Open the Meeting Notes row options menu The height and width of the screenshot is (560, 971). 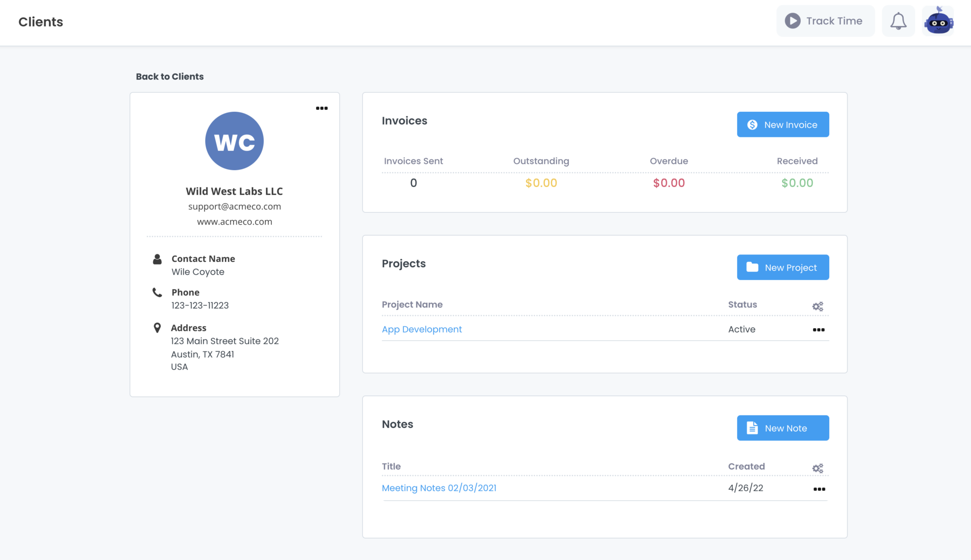(818, 488)
